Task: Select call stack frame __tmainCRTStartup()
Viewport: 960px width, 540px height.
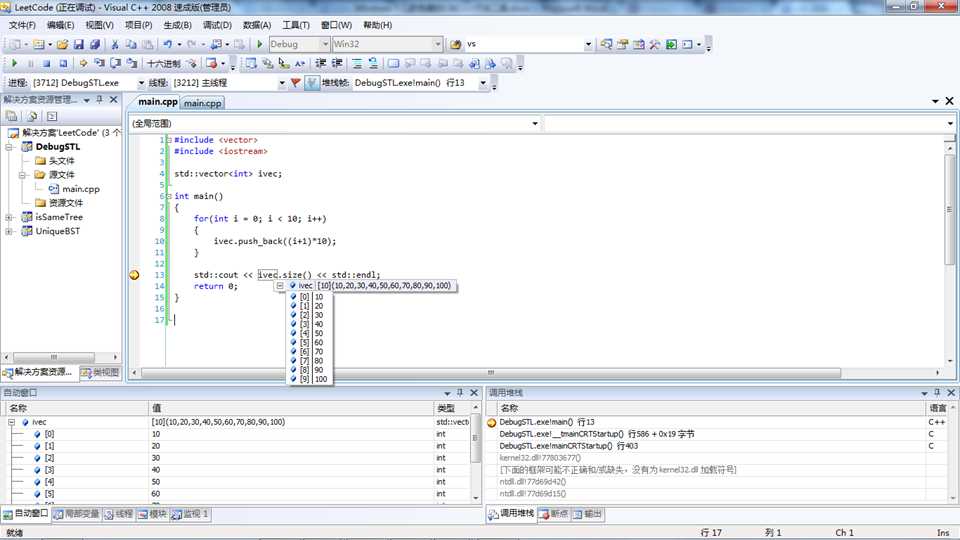Action: click(x=597, y=434)
